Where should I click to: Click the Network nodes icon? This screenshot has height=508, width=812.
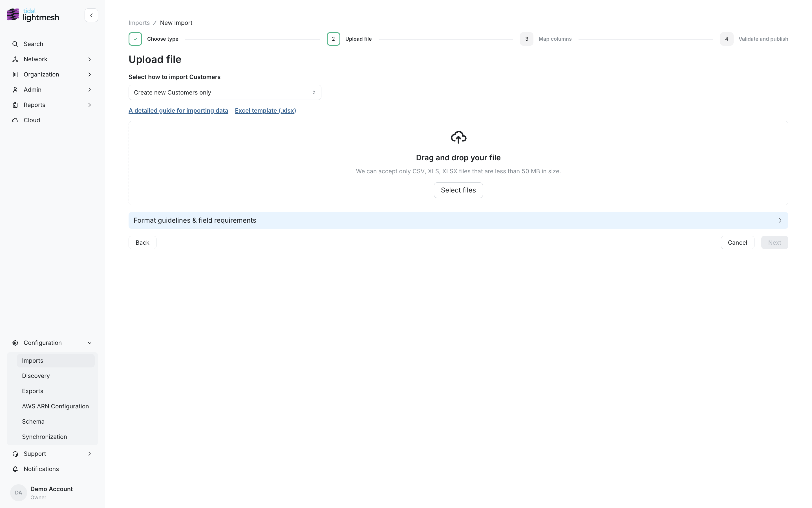15,59
